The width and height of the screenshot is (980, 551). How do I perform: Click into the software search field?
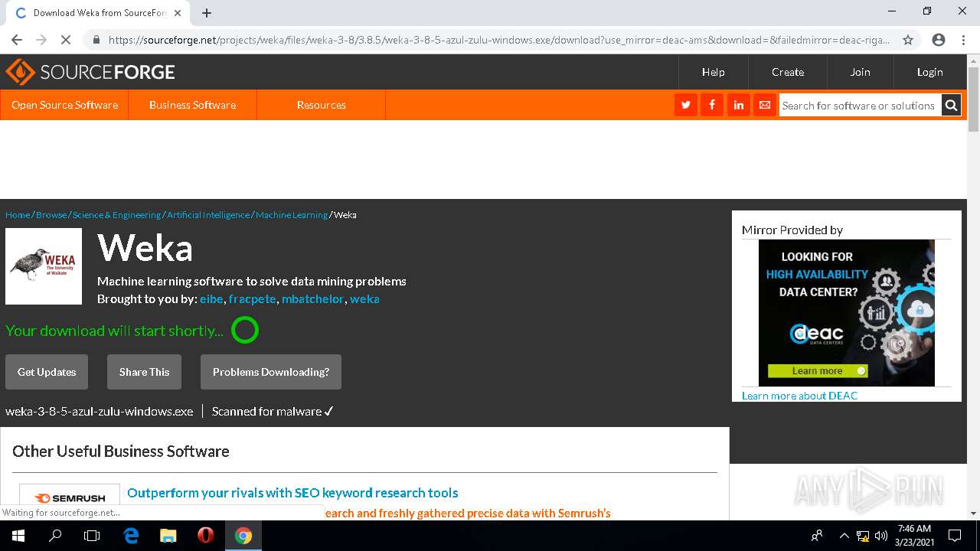point(860,106)
